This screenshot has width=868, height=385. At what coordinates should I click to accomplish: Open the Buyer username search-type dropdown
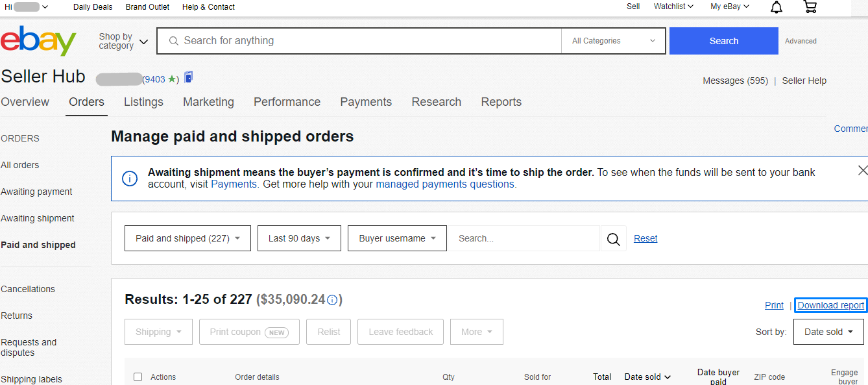[x=396, y=238]
